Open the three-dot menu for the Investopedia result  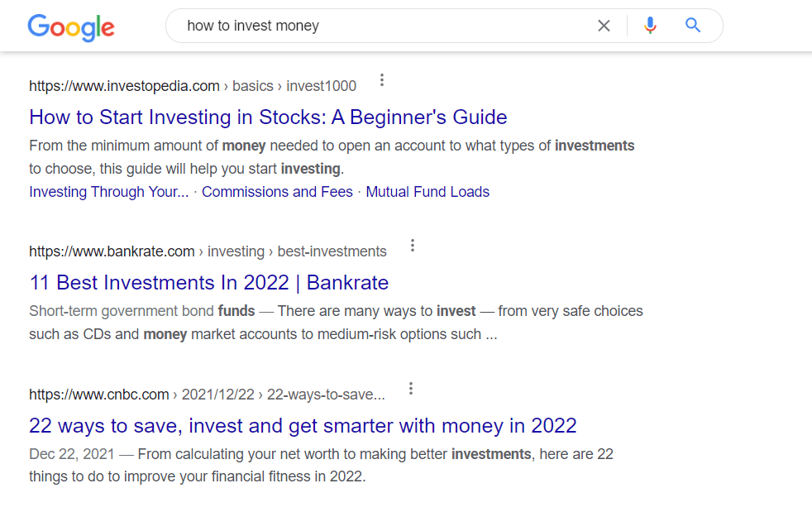coord(381,79)
